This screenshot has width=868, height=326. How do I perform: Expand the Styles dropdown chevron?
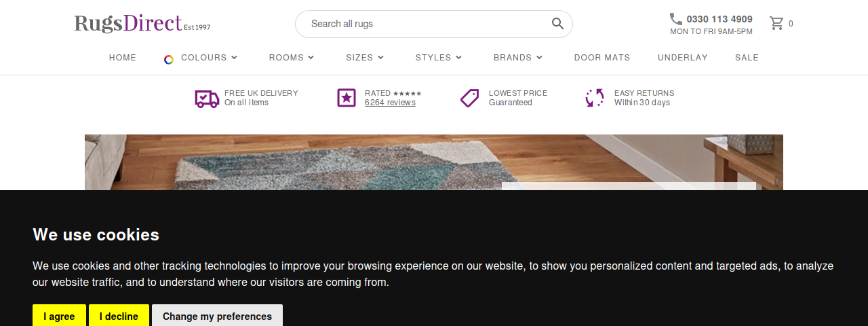click(x=458, y=58)
